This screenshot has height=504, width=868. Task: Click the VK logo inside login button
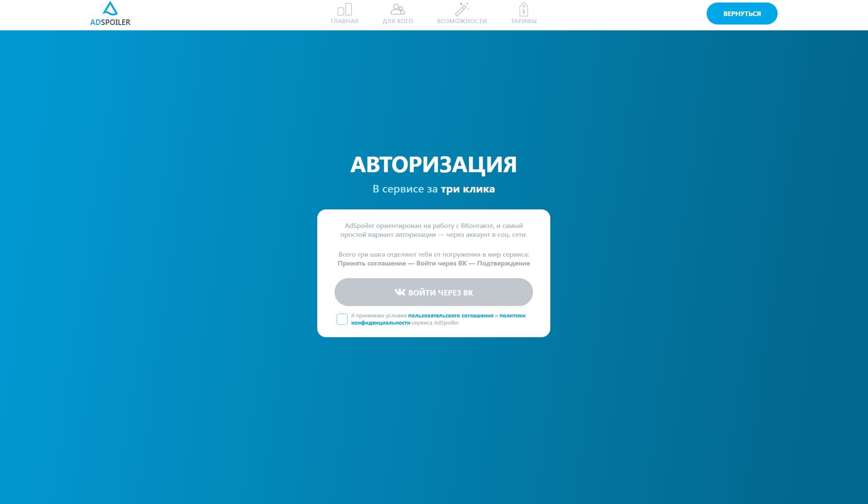[x=400, y=292]
